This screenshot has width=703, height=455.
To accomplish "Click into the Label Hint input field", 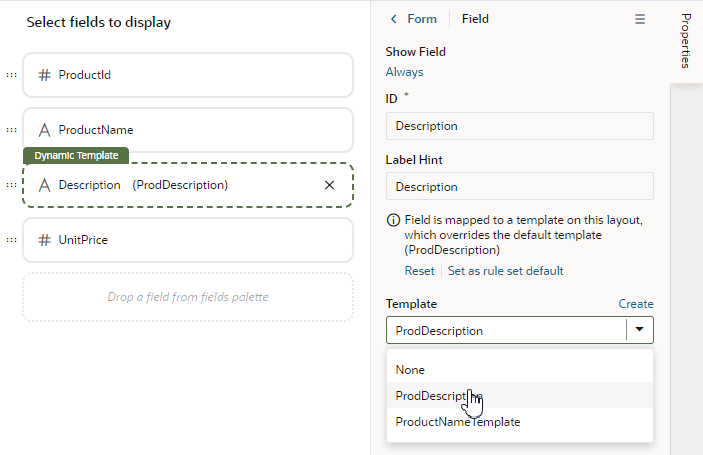I will tap(520, 186).
